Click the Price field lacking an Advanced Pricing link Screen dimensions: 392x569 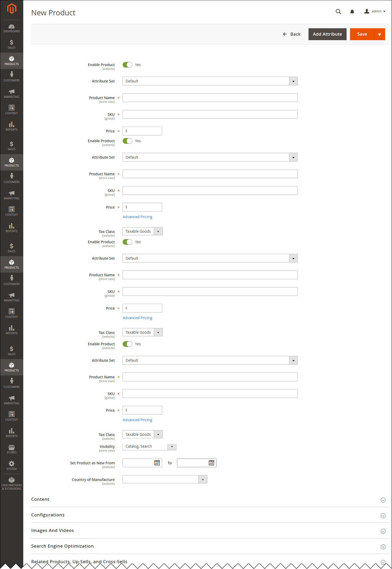[x=142, y=131]
